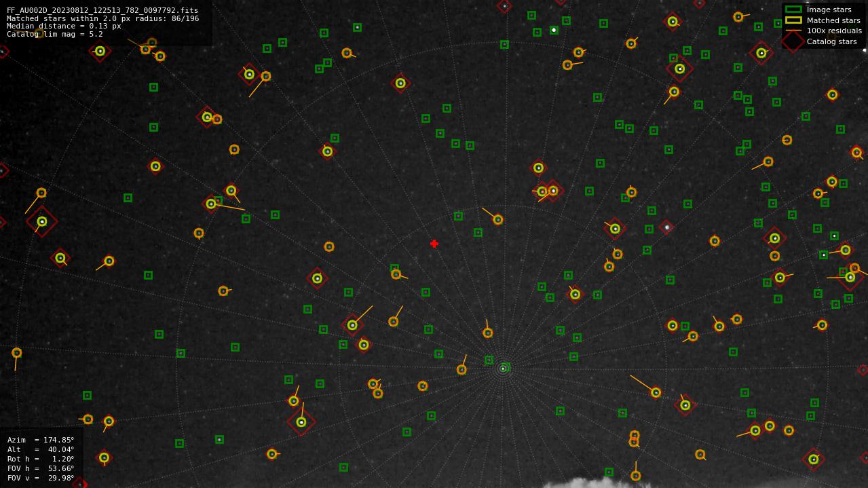Click the red cross image center marker
868x488 pixels.
(x=434, y=244)
